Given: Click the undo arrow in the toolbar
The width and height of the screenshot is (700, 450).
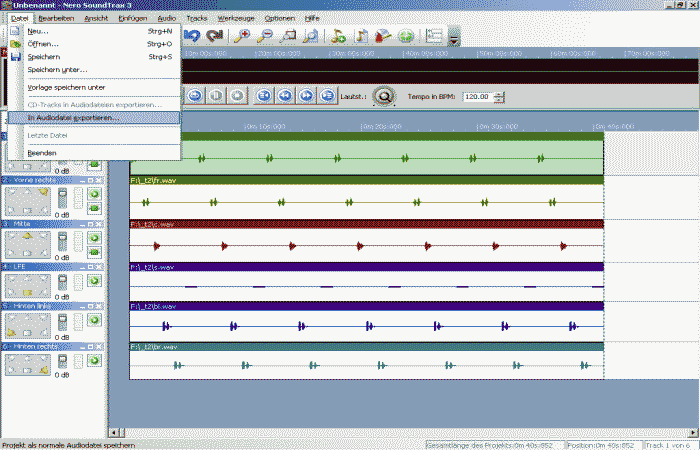Looking at the screenshot, I should click(193, 36).
